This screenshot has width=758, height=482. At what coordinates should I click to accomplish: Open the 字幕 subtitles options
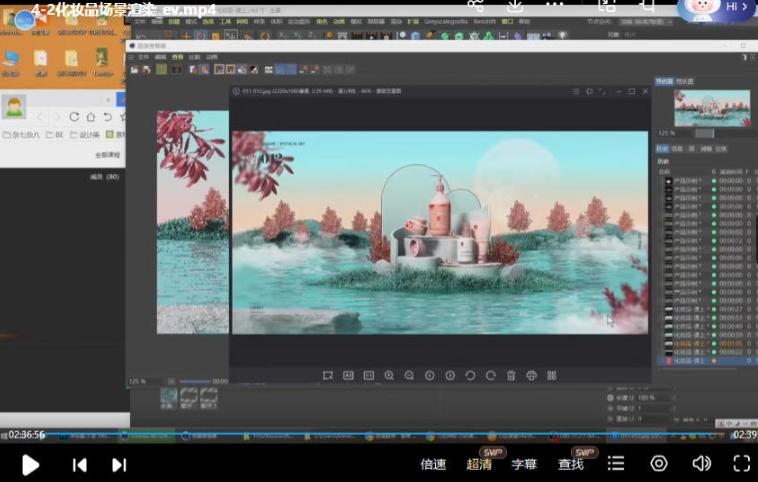[x=524, y=464]
